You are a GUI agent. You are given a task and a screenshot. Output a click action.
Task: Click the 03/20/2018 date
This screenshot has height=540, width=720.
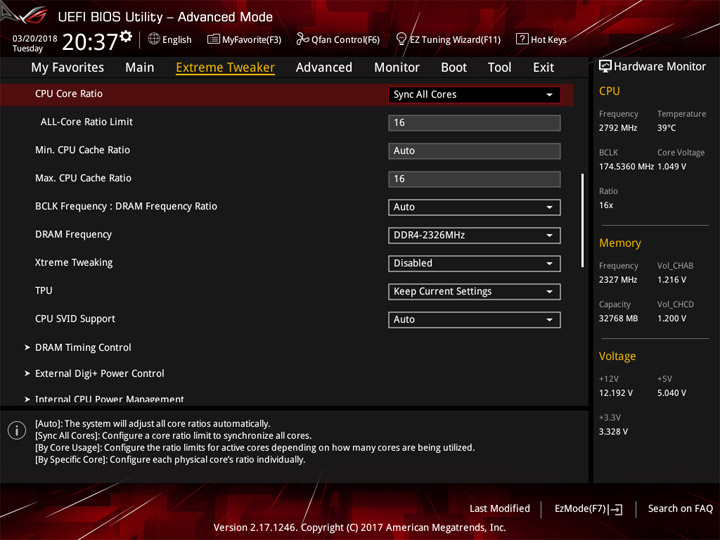coord(35,38)
